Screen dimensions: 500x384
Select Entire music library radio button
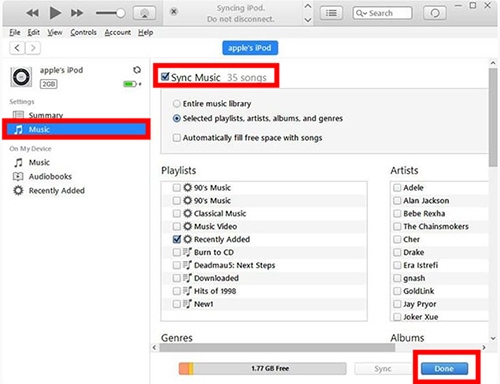click(x=177, y=104)
